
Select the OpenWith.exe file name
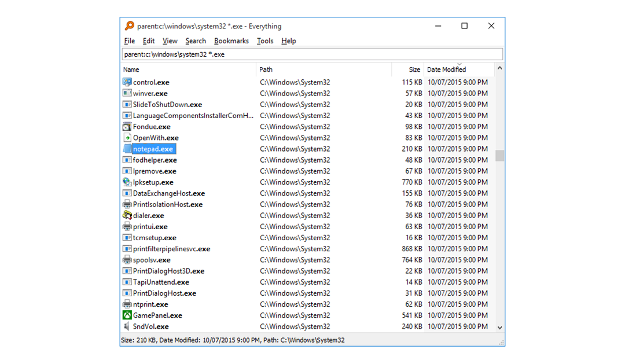click(156, 138)
